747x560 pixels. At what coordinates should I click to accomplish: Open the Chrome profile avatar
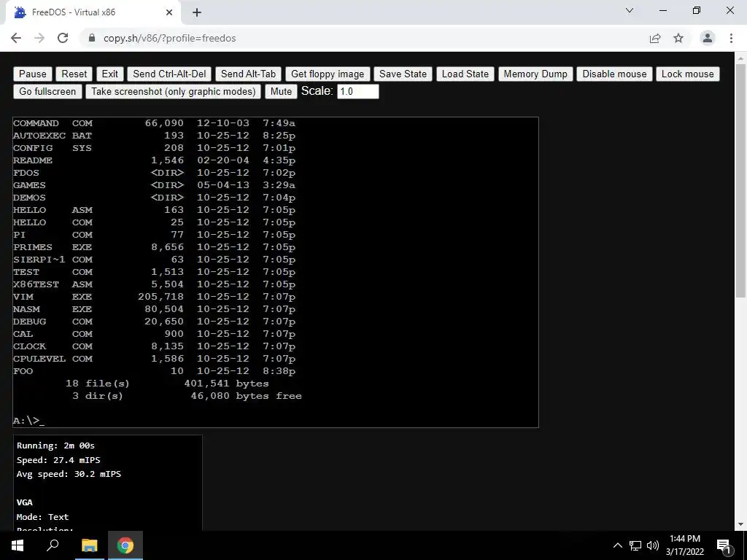[x=708, y=38]
